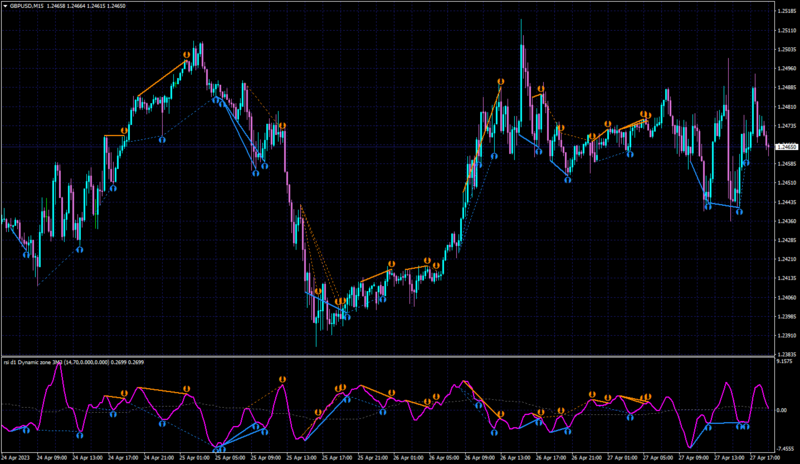The width and height of the screenshot is (800, 464).
Task: Click price scale value 1.25185
Action: [x=786, y=11]
